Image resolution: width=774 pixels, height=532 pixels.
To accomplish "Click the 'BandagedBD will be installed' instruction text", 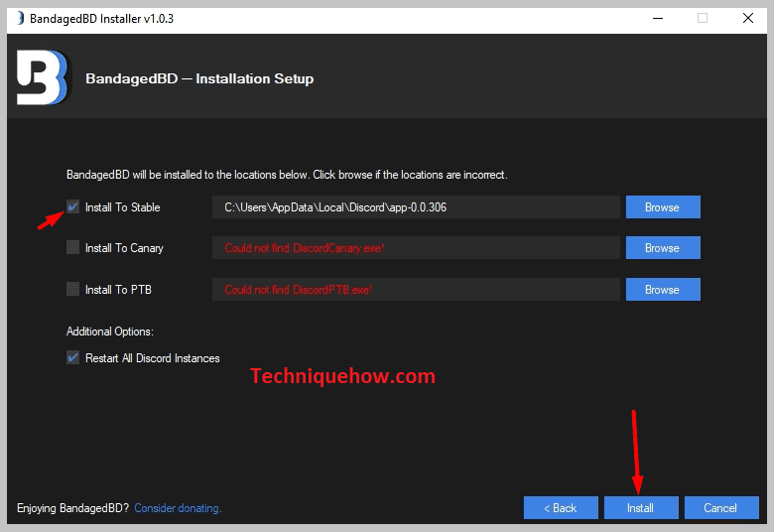I will click(x=287, y=175).
